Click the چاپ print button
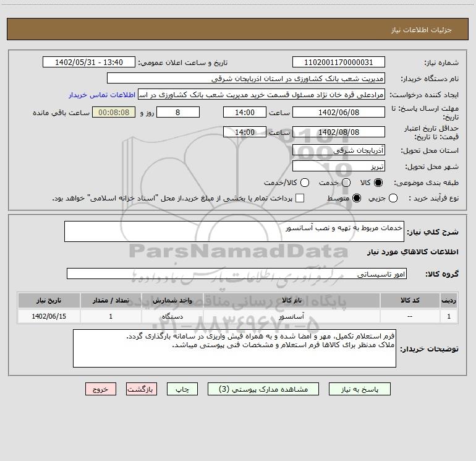This screenshot has height=461, width=476. 182,389
